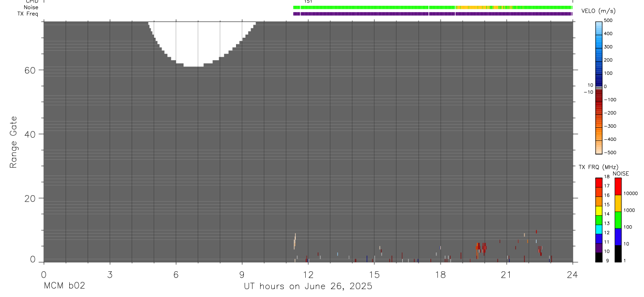Image resolution: width=644 pixels, height=297 pixels.
Task: Select the "Range Gate" y-axis label
Action: click(14, 142)
